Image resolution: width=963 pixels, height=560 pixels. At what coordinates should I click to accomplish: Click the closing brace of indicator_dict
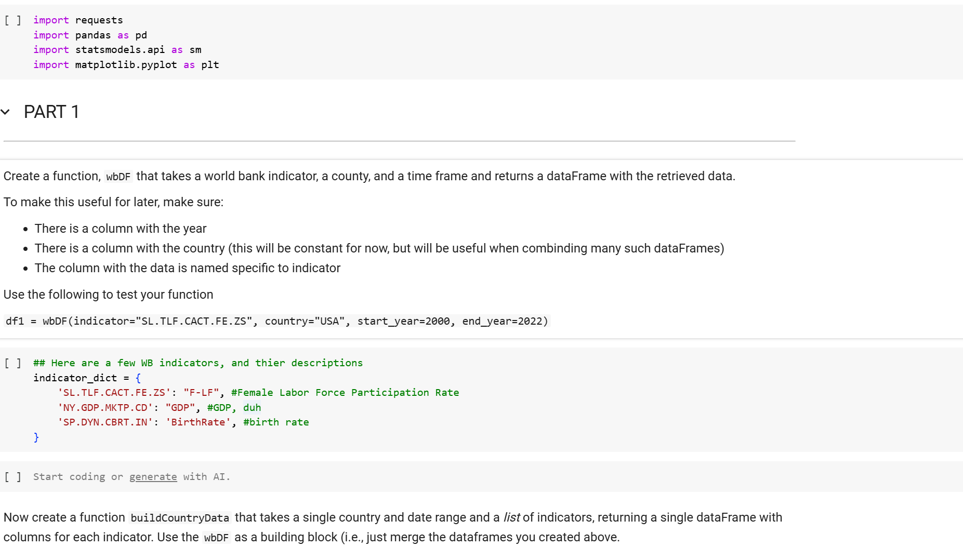pyautogui.click(x=36, y=437)
